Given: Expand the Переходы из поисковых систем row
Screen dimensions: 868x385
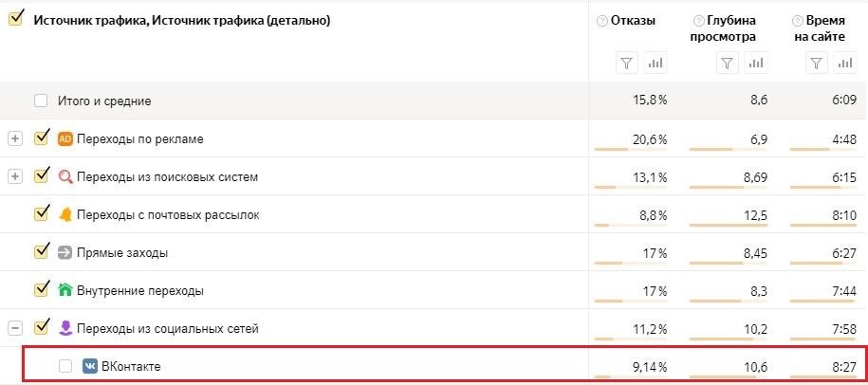Looking at the screenshot, I should click(x=15, y=176).
